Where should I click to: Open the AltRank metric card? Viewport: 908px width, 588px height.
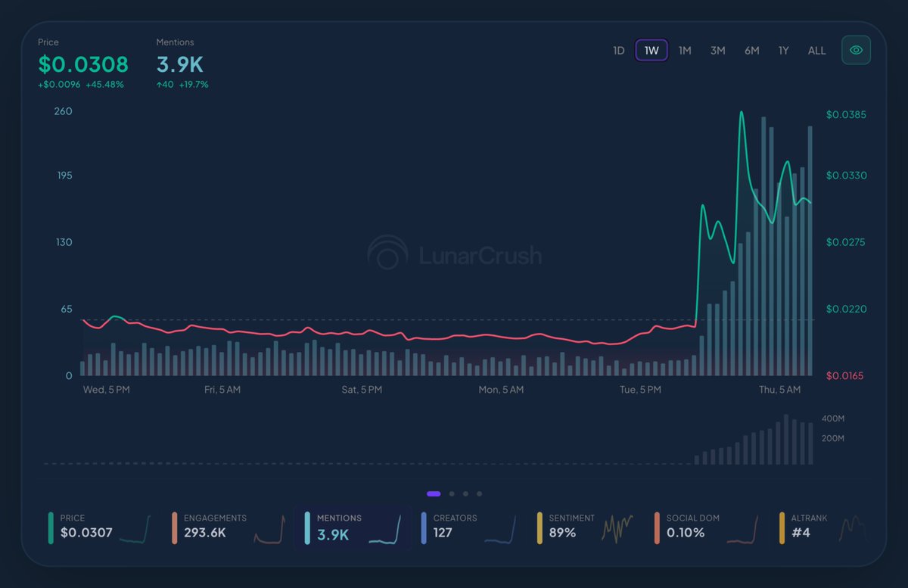(821, 527)
